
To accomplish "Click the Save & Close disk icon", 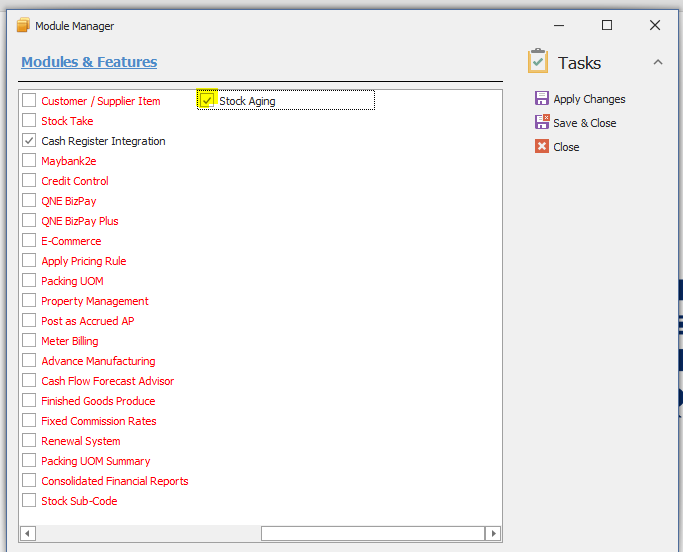I will 541,122.
